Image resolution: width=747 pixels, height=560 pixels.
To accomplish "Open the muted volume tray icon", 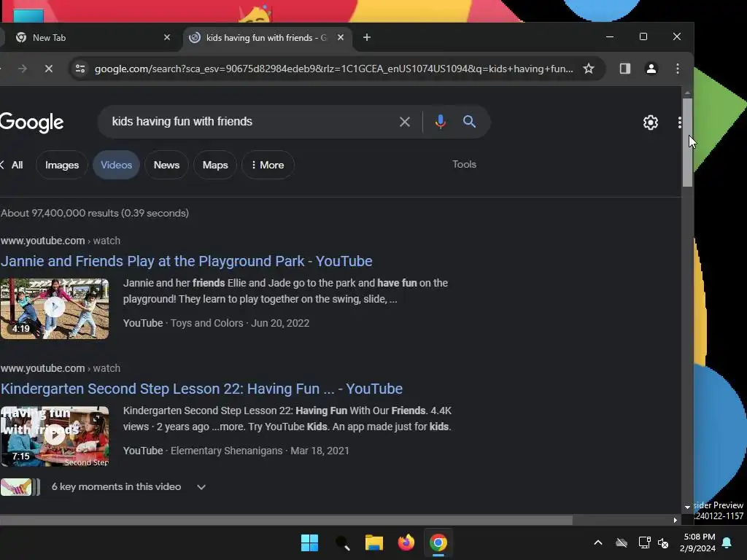I will click(663, 542).
